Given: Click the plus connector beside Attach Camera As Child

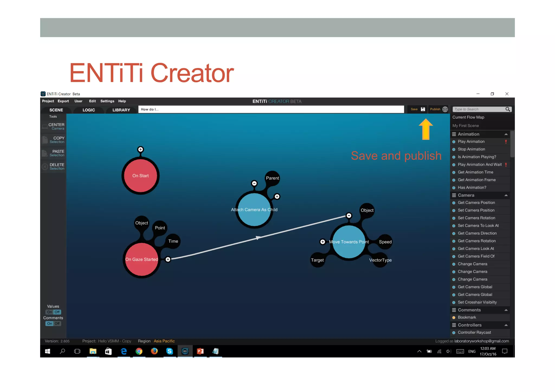Looking at the screenshot, I should click(277, 197).
